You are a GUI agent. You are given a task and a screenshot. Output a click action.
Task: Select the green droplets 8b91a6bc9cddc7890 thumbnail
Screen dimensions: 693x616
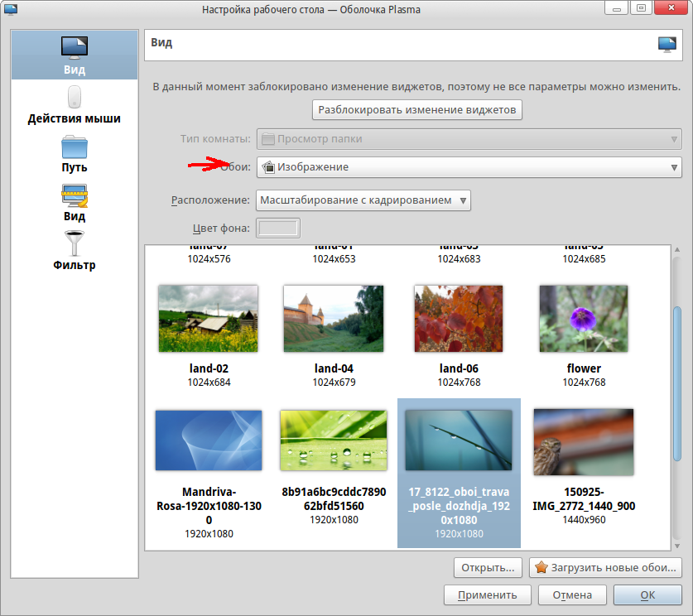(334, 440)
